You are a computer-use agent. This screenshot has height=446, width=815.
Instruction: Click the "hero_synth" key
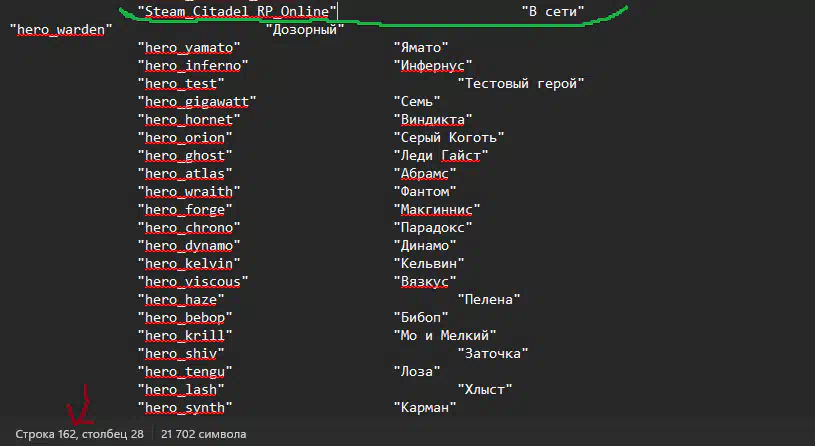point(185,408)
